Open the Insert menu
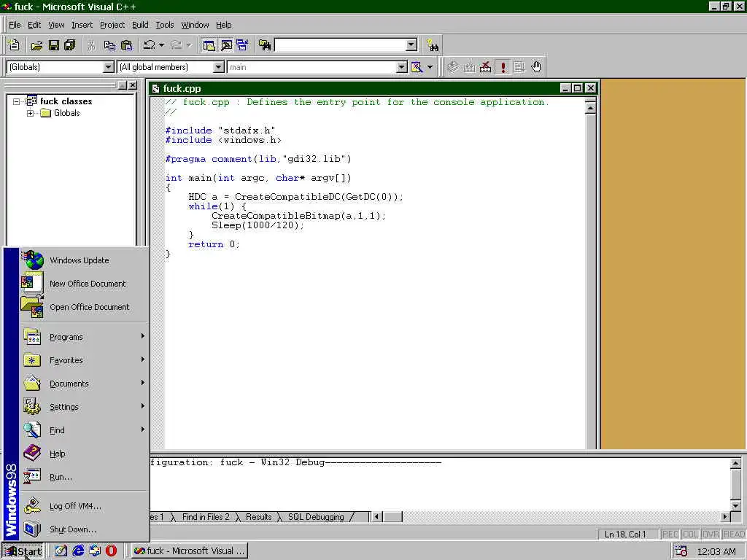 coord(82,25)
